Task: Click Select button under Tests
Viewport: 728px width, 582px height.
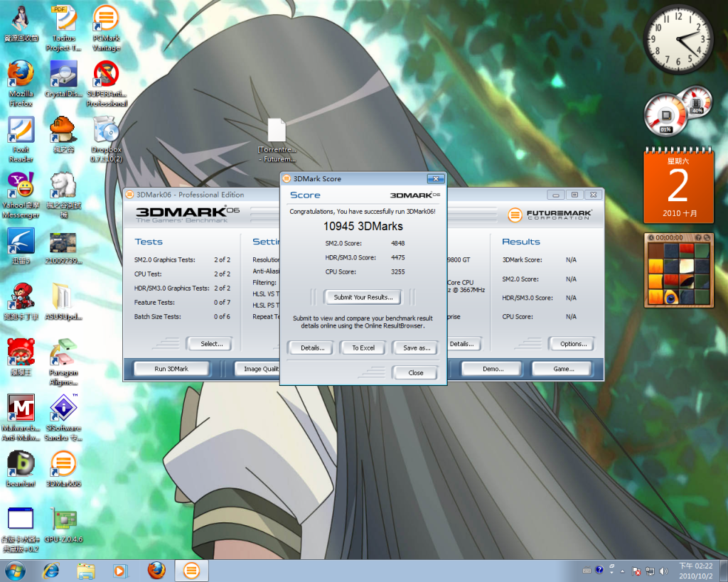Action: click(x=210, y=344)
